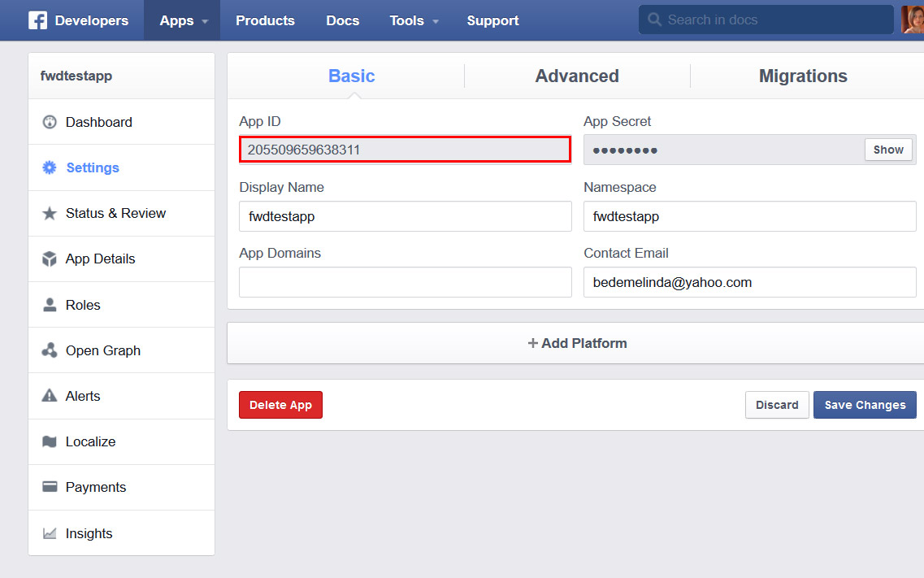The height and width of the screenshot is (578, 924).
Task: Click the Localize flag icon
Action: (x=50, y=441)
